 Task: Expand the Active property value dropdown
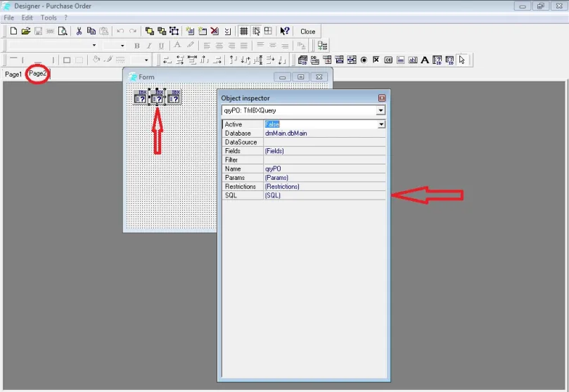381,124
